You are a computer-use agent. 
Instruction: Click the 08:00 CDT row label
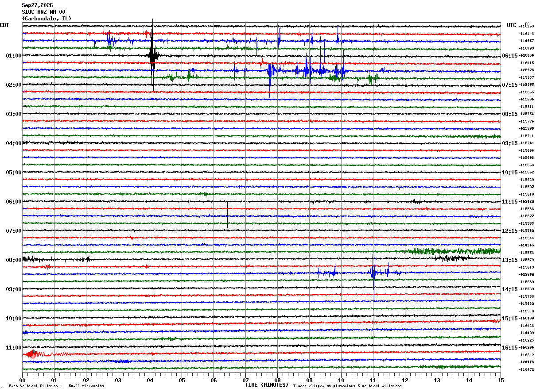point(13,260)
